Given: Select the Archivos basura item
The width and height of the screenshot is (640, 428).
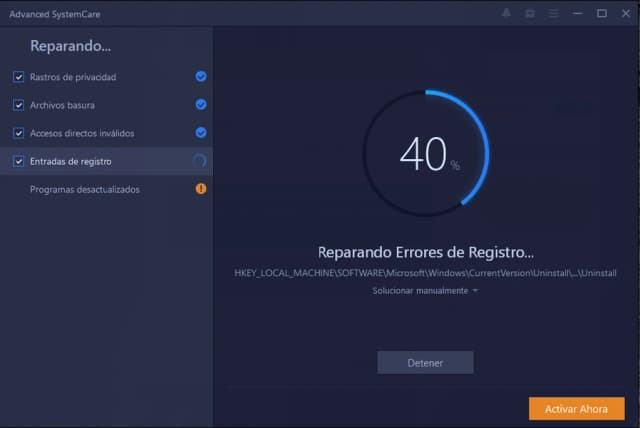Looking at the screenshot, I should pyautogui.click(x=106, y=105).
